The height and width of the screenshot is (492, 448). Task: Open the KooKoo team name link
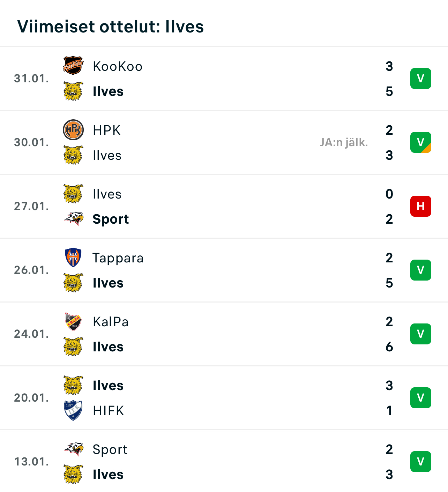(x=118, y=66)
